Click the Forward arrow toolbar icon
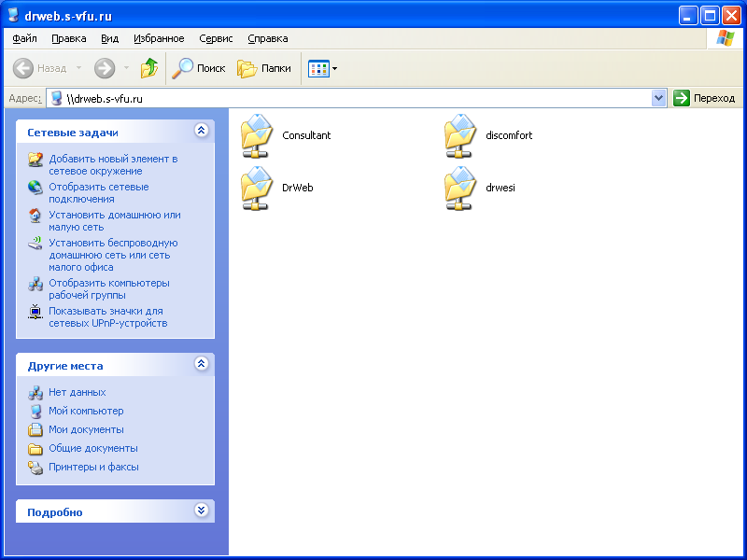Viewport: 747px width, 560px height. [x=105, y=68]
